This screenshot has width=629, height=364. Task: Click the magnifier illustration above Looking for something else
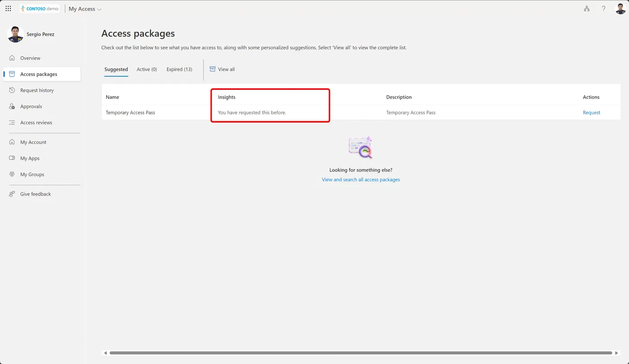(361, 148)
